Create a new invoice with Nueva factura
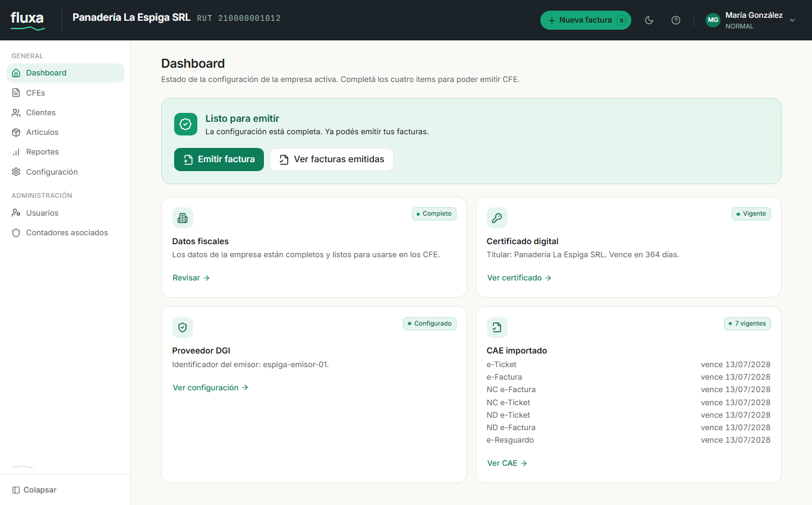 coord(586,20)
